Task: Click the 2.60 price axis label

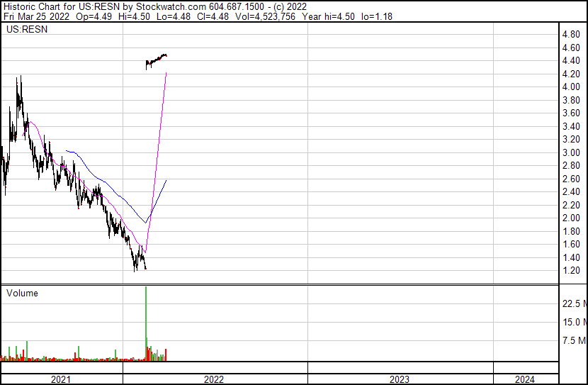Action: pyautogui.click(x=571, y=179)
